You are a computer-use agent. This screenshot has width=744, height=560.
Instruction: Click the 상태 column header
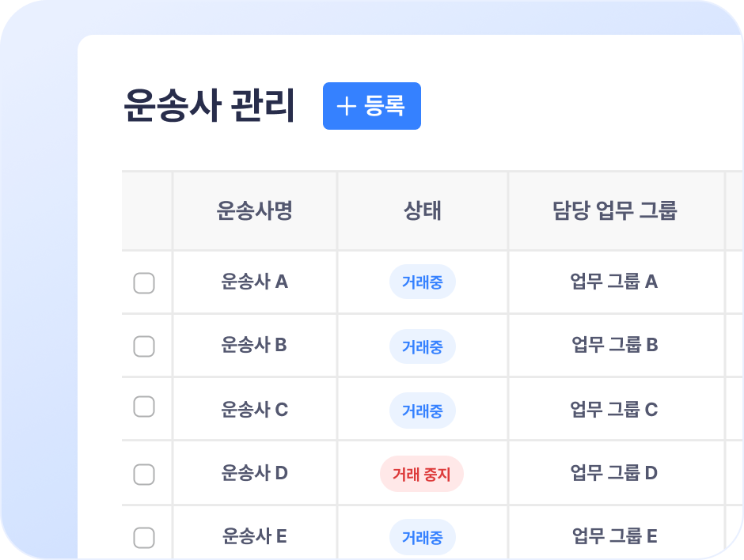point(422,211)
